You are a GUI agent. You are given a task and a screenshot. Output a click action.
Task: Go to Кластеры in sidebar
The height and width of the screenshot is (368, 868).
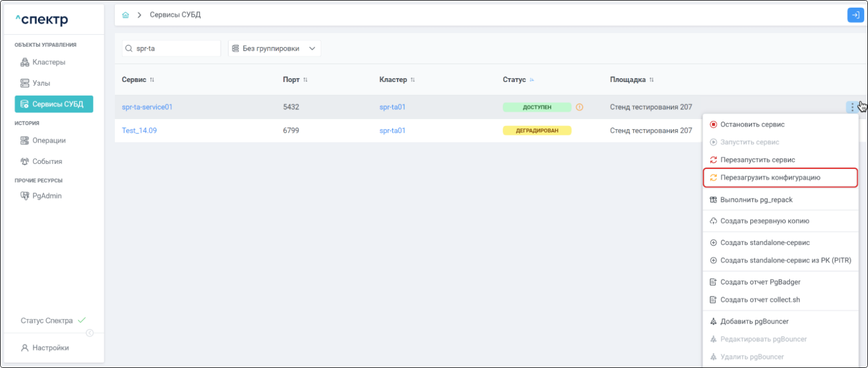point(48,62)
